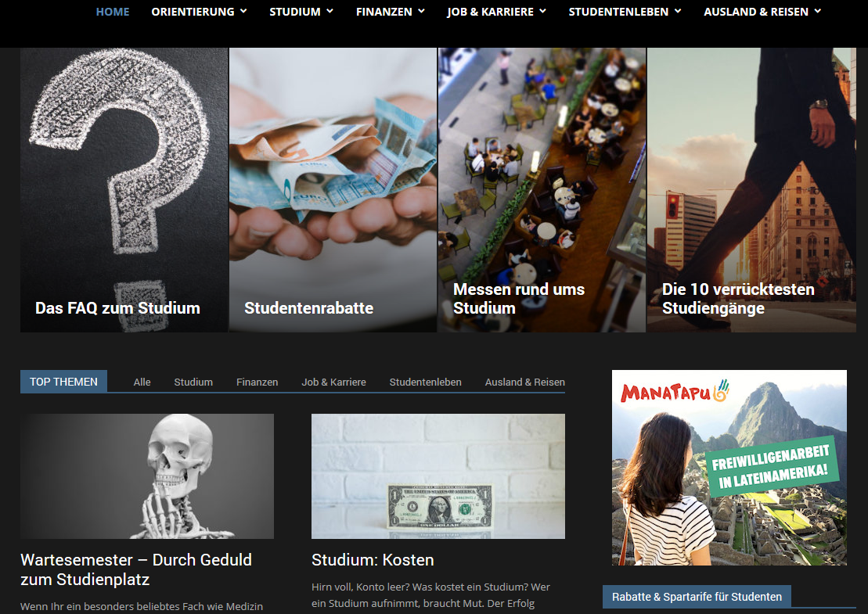Expand the Studium dropdown menu

point(301,12)
